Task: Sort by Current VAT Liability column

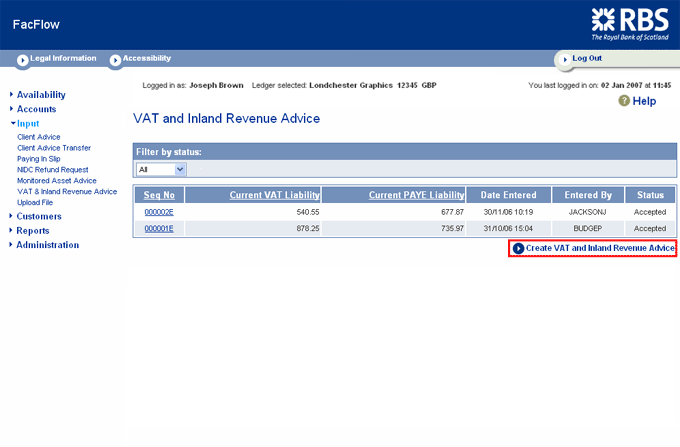Action: [275, 195]
